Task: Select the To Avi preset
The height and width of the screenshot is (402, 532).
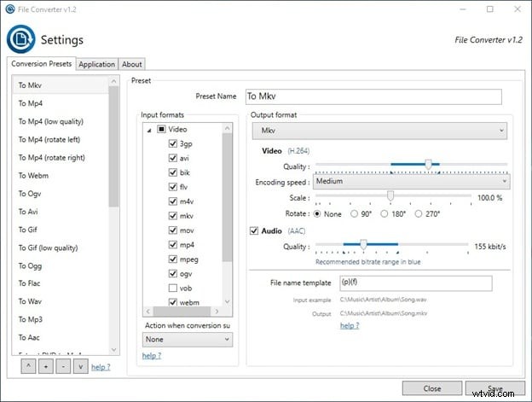Action: tap(61, 212)
